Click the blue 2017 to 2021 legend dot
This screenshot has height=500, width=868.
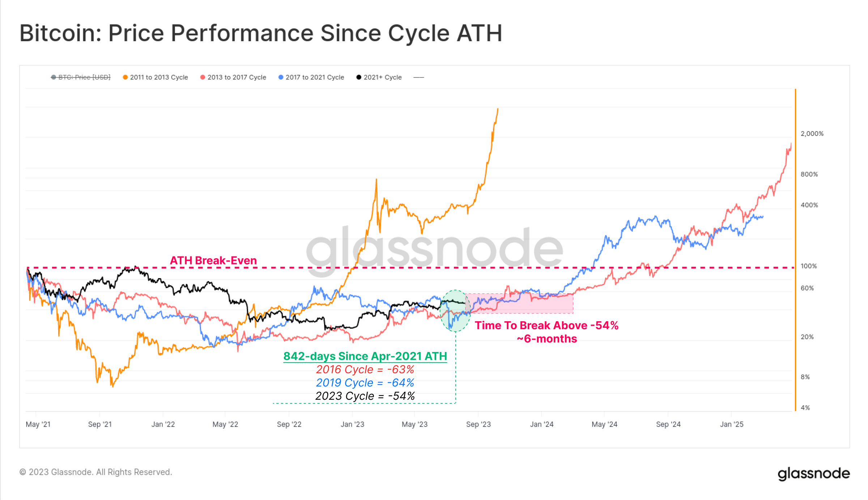point(281,77)
